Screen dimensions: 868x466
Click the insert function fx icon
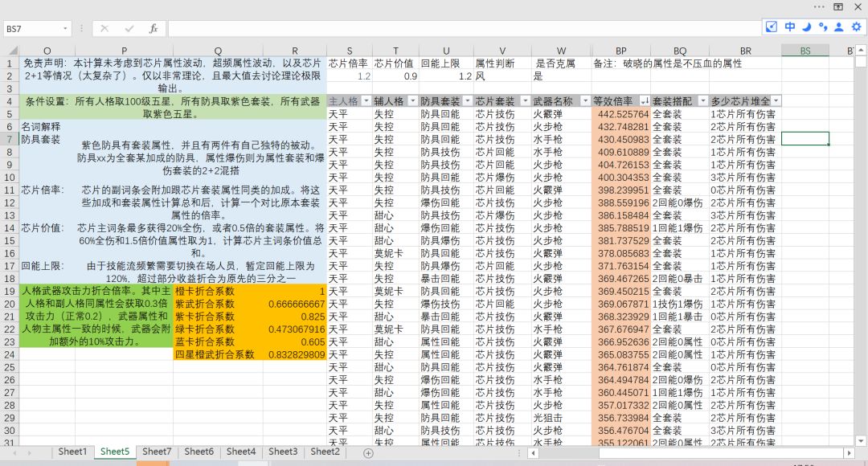[x=154, y=28]
